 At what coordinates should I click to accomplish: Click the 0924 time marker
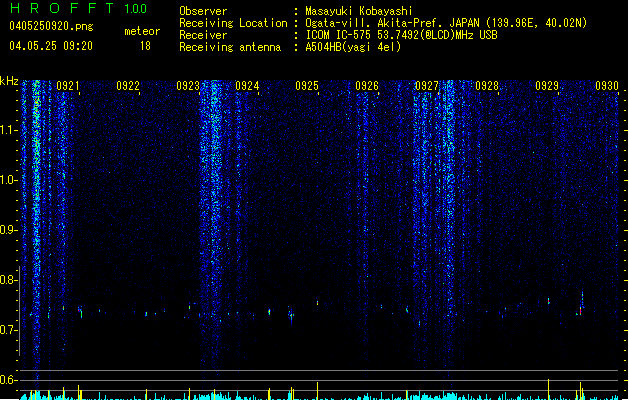point(247,86)
